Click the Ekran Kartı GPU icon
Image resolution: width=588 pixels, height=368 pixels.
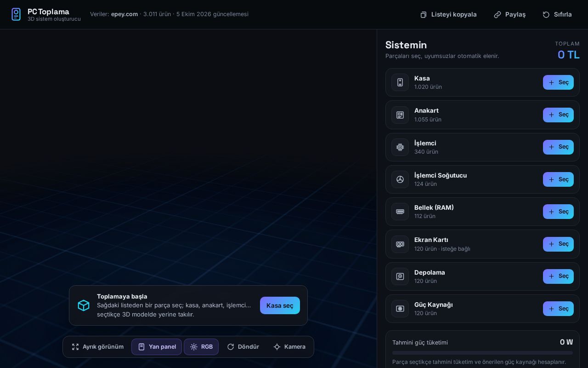pyautogui.click(x=400, y=244)
